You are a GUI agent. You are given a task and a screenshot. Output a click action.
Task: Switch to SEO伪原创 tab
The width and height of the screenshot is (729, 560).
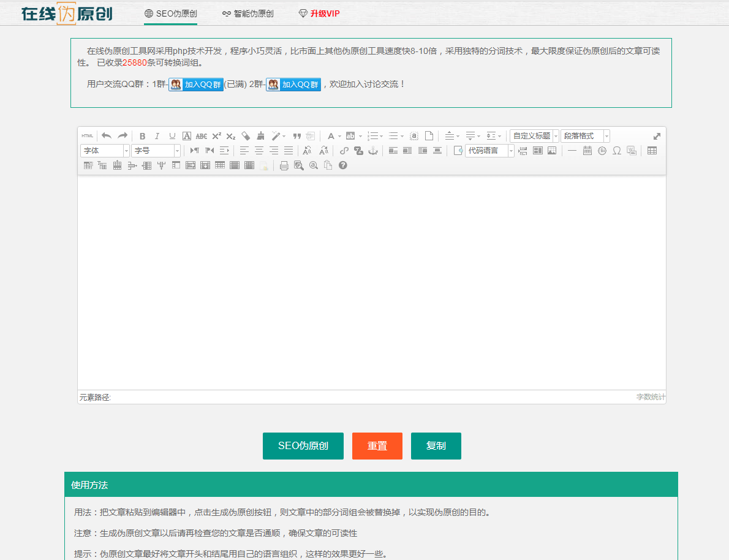[x=171, y=13]
